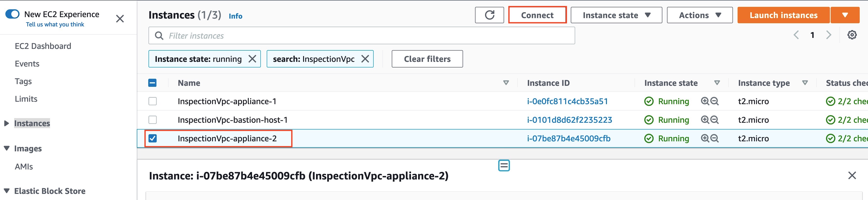The height and width of the screenshot is (200, 868).
Task: Open table preferences gear icon
Action: pyautogui.click(x=852, y=35)
